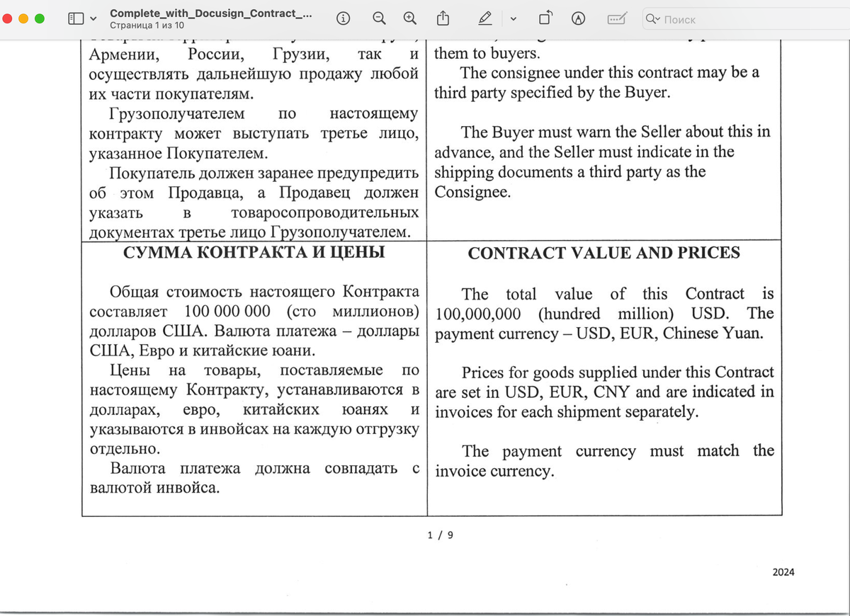This screenshot has width=850, height=616.
Task: Open the Get Info inspector
Action: click(344, 19)
